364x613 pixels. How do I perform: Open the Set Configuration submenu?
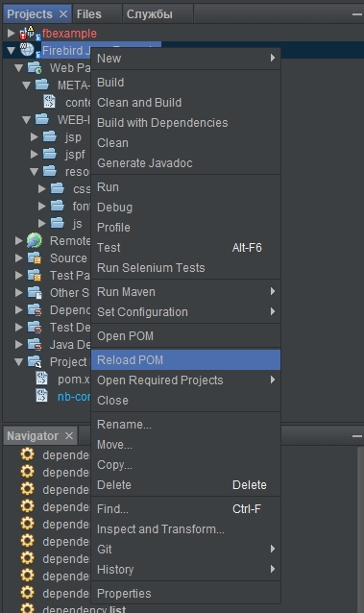(x=185, y=312)
